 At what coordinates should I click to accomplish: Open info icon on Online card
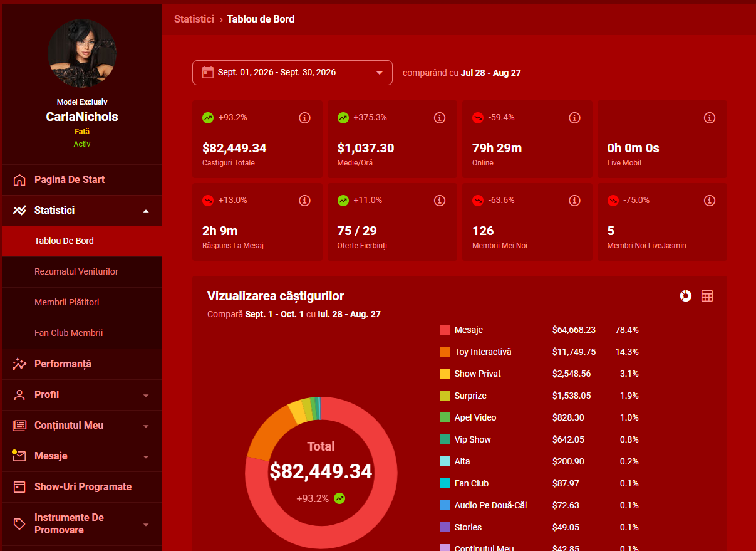pos(574,118)
